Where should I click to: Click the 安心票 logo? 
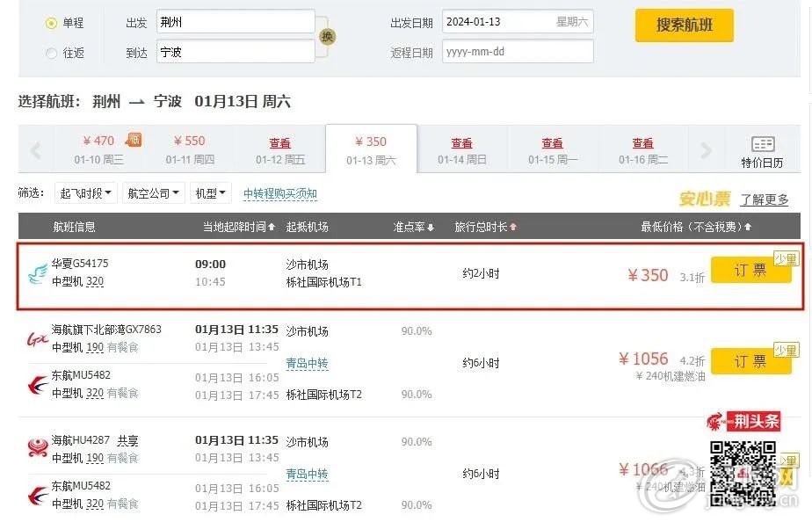[704, 199]
